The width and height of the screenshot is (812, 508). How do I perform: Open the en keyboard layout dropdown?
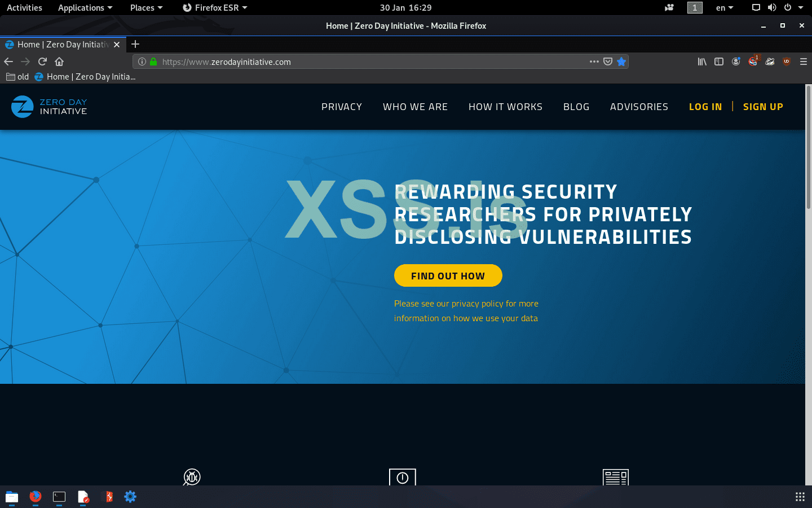pyautogui.click(x=725, y=7)
